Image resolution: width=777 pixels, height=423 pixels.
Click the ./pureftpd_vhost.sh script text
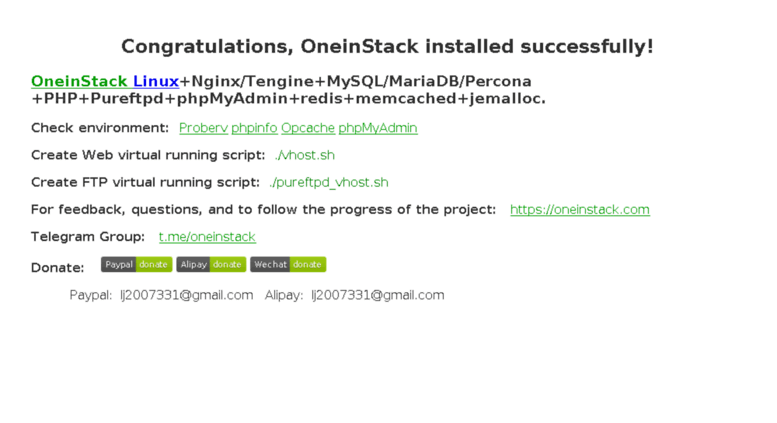[x=328, y=182]
